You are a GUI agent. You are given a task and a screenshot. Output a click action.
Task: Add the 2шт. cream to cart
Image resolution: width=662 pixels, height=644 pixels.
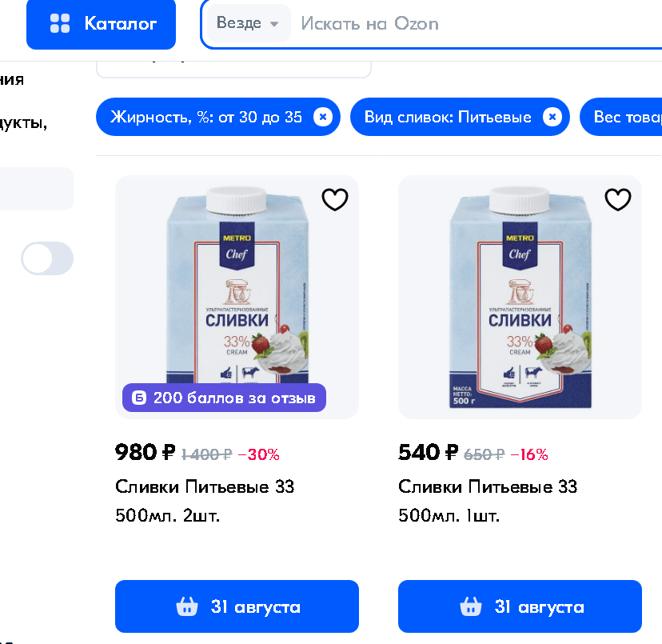point(237,607)
